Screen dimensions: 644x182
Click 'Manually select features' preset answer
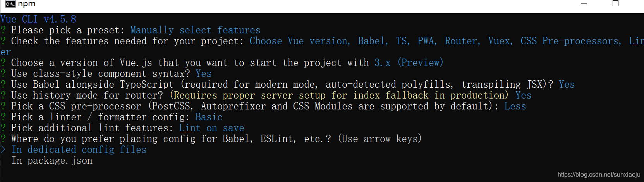[195, 30]
